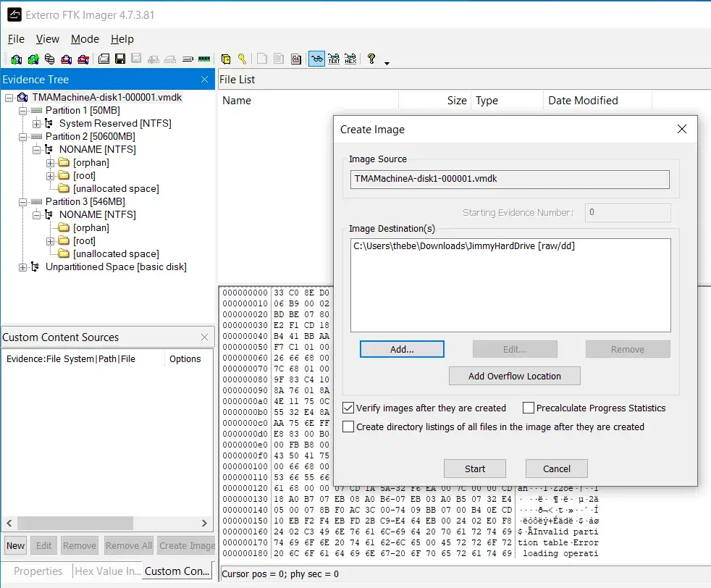Check Create directory listings of all files

[348, 427]
